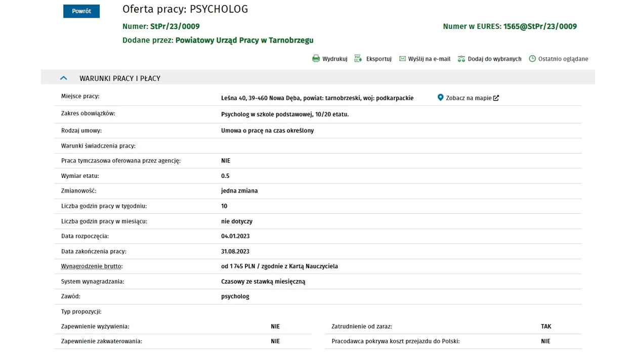Screen dimensions: 629x364
Task: Click the Miejsce pracy label
Action: pyautogui.click(x=80, y=96)
